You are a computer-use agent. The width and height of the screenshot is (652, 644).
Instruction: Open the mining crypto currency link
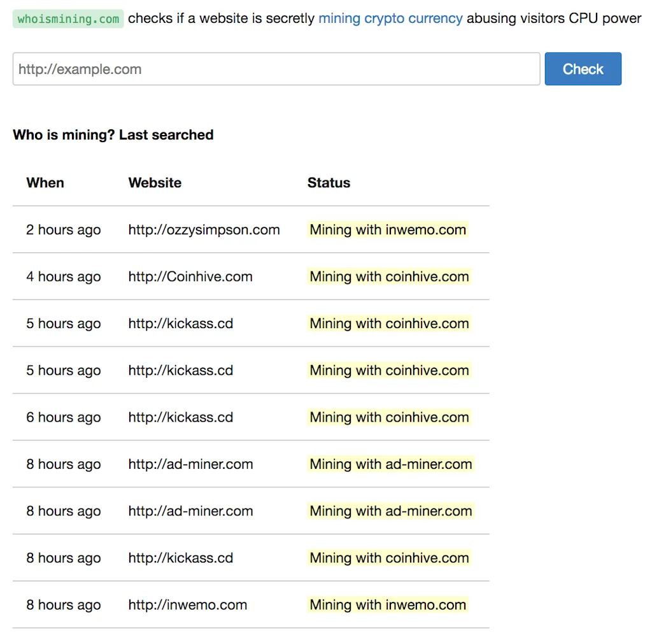[x=390, y=18]
